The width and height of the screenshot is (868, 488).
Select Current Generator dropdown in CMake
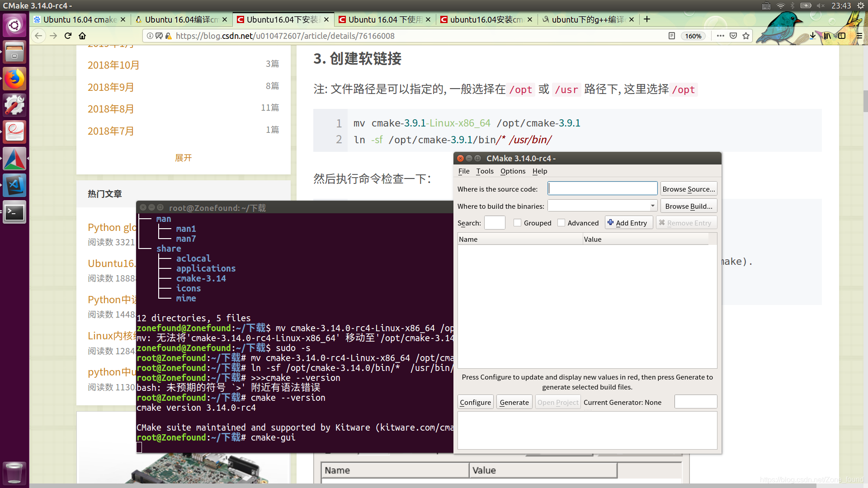click(x=695, y=402)
